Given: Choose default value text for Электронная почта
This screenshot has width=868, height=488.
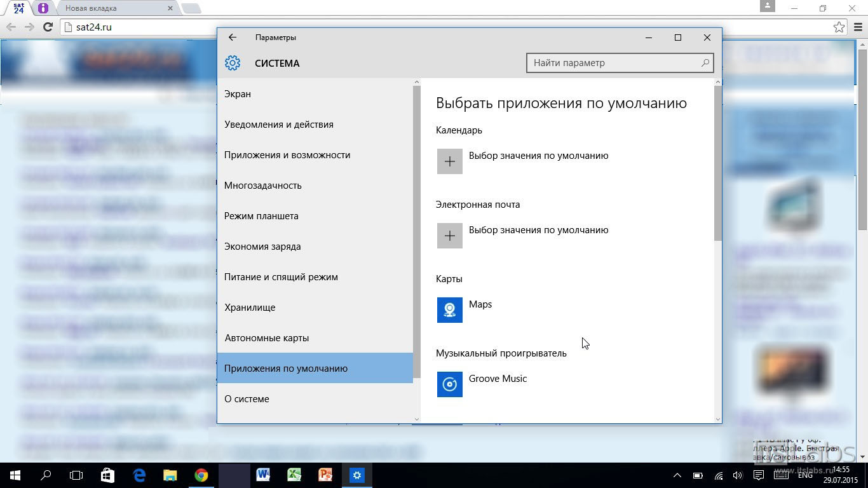Looking at the screenshot, I should [539, 230].
